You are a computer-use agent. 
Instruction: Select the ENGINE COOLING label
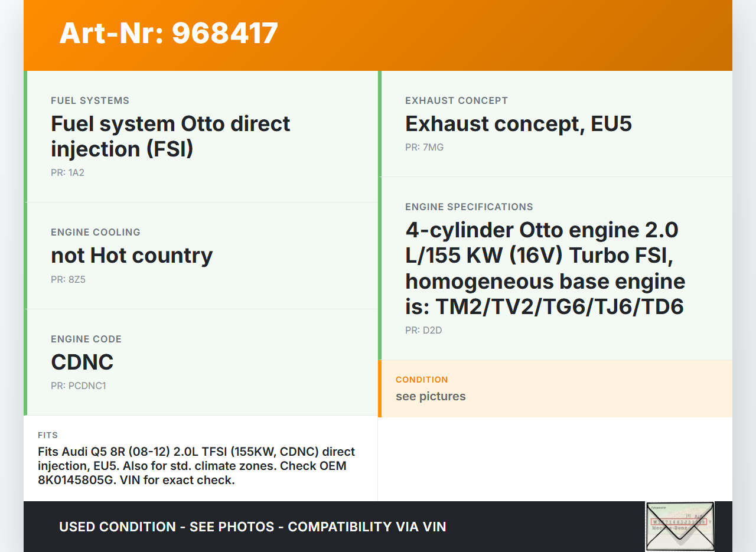(96, 232)
